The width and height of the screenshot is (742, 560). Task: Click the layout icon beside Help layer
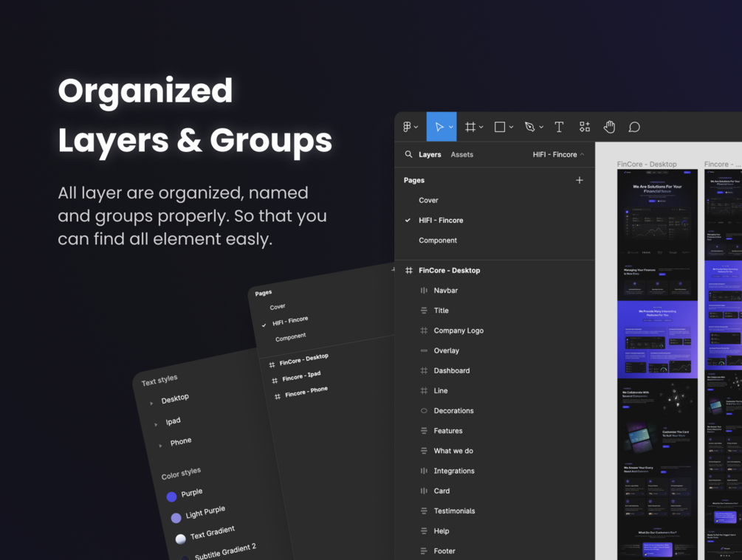(x=424, y=530)
